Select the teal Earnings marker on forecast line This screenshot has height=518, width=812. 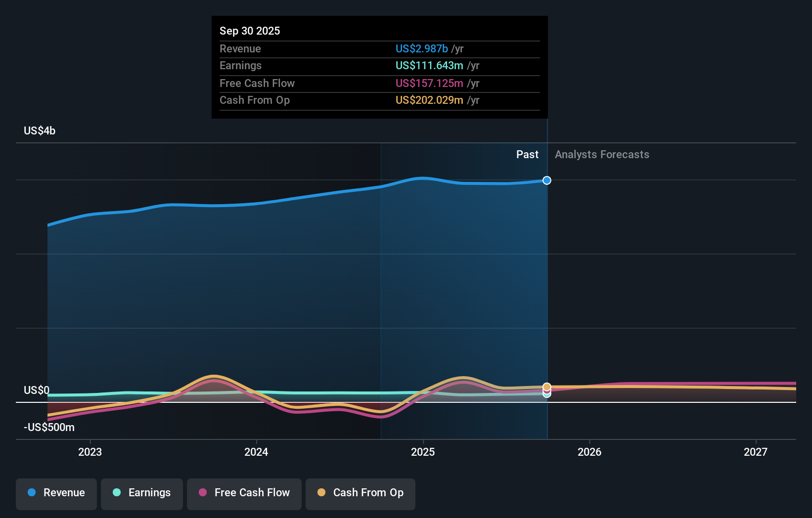click(x=546, y=394)
